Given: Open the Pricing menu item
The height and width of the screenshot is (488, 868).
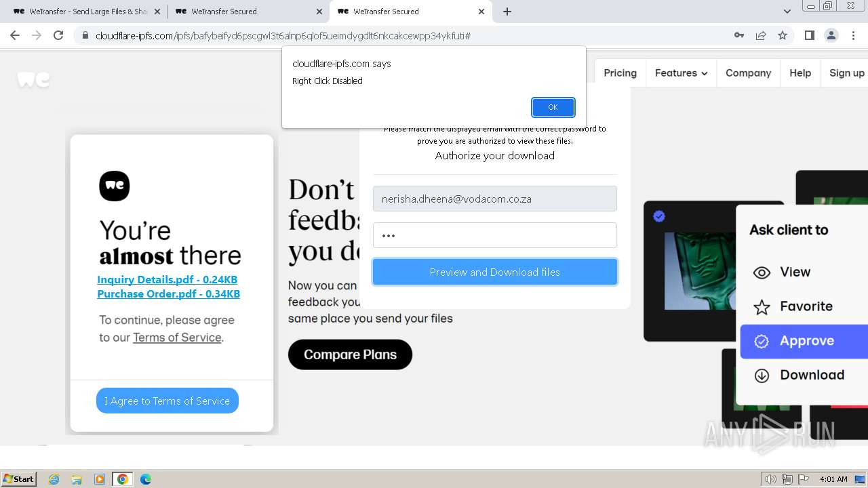Looking at the screenshot, I should [620, 73].
